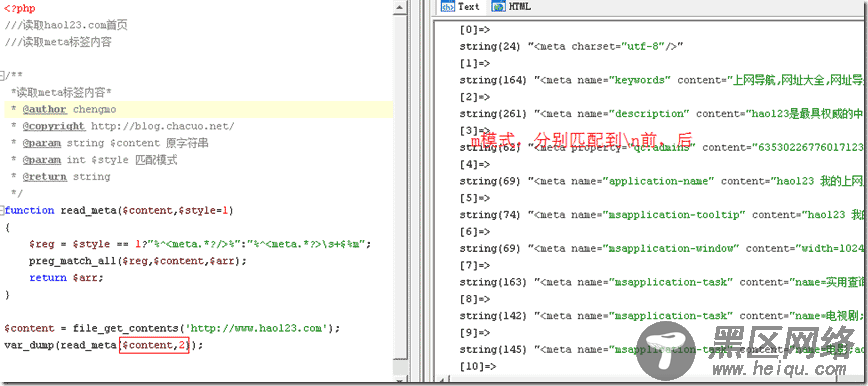Click the '[5]=>' output row
The height and width of the screenshot is (386, 868).
(475, 198)
